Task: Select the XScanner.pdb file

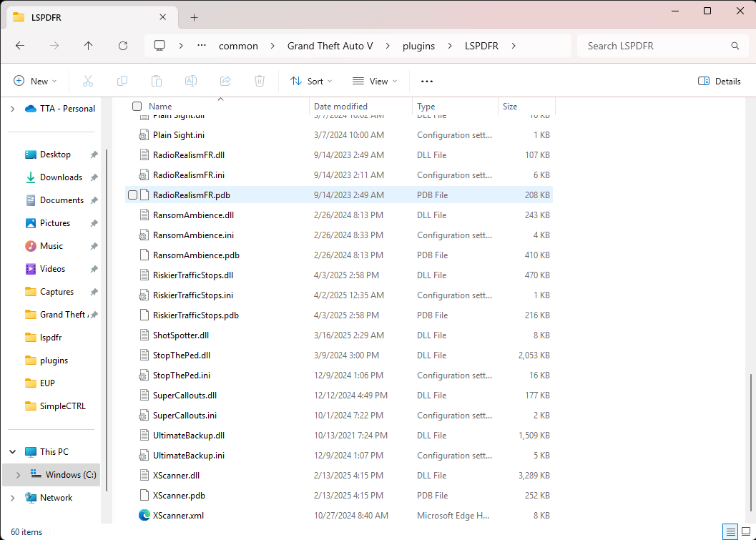Action: [x=338, y=495]
